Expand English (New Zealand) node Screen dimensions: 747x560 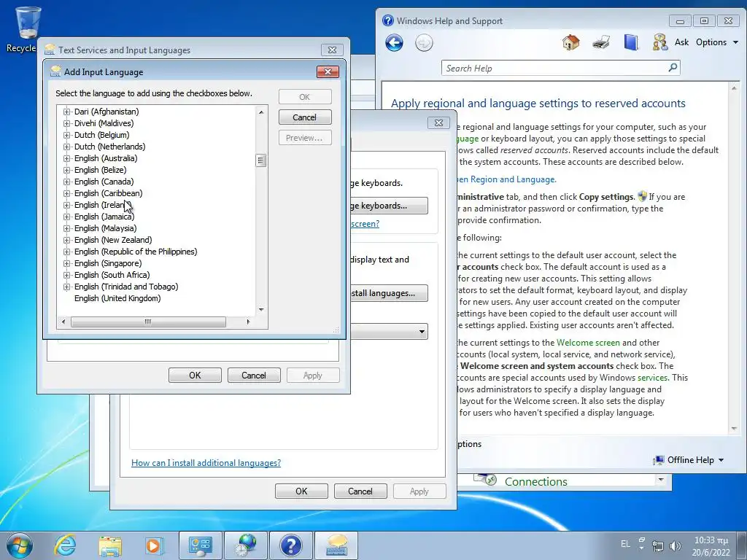(x=66, y=240)
